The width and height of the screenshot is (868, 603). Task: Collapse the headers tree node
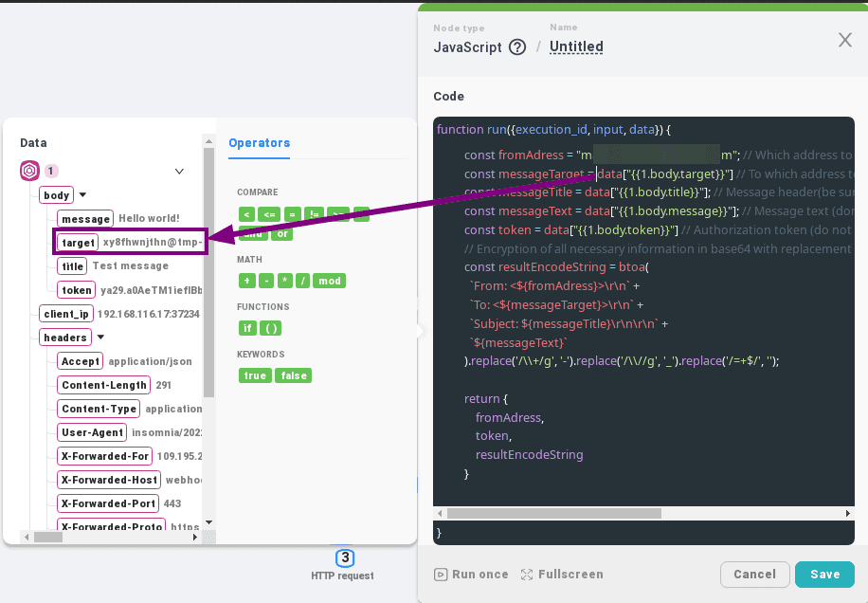pos(99,338)
